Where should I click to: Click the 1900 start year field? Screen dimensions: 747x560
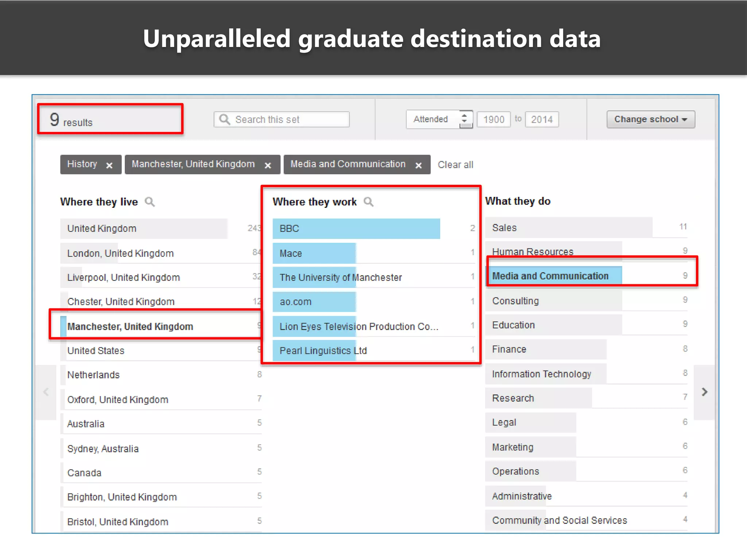(x=494, y=119)
